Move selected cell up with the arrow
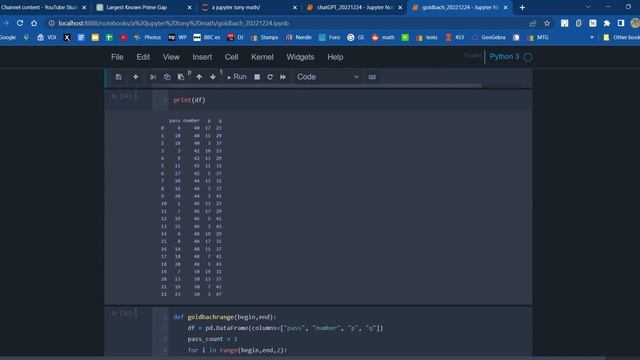 pyautogui.click(x=199, y=77)
